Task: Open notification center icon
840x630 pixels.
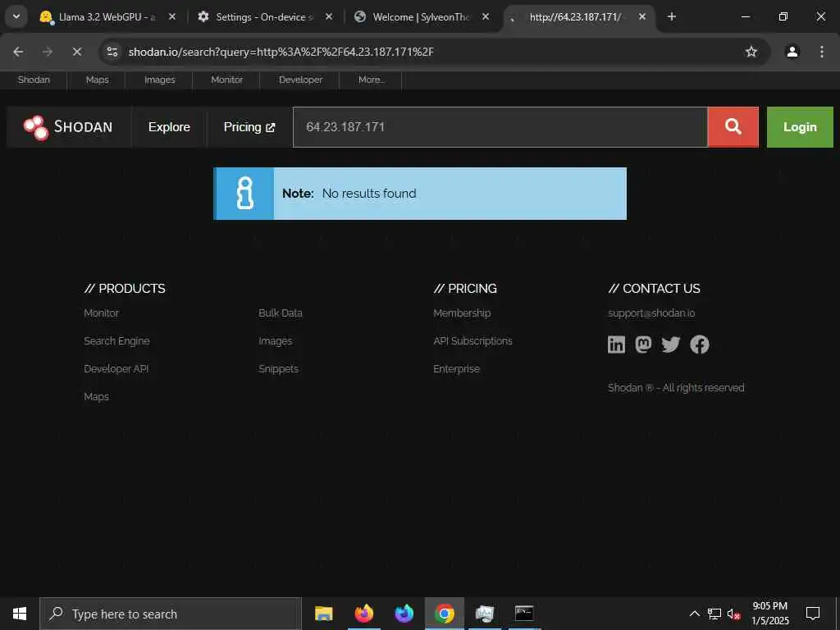Action: click(x=813, y=614)
